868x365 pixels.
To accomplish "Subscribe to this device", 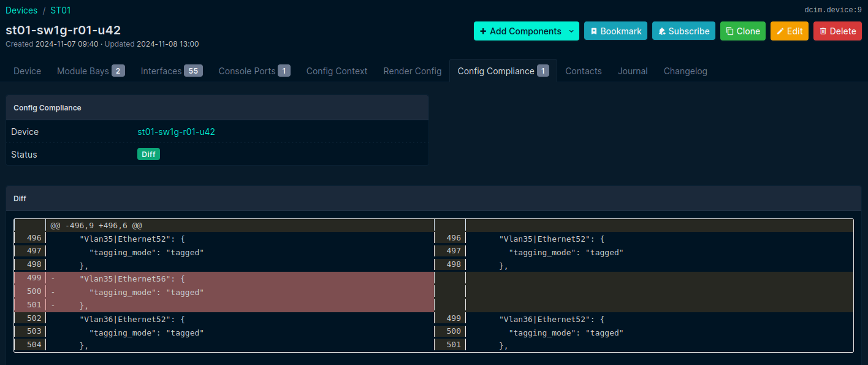I will (683, 31).
